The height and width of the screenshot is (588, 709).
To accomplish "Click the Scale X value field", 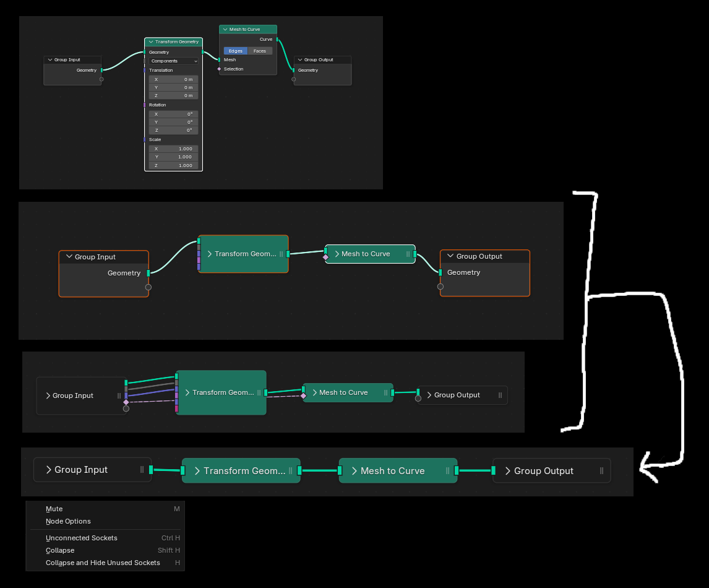I will [x=174, y=149].
